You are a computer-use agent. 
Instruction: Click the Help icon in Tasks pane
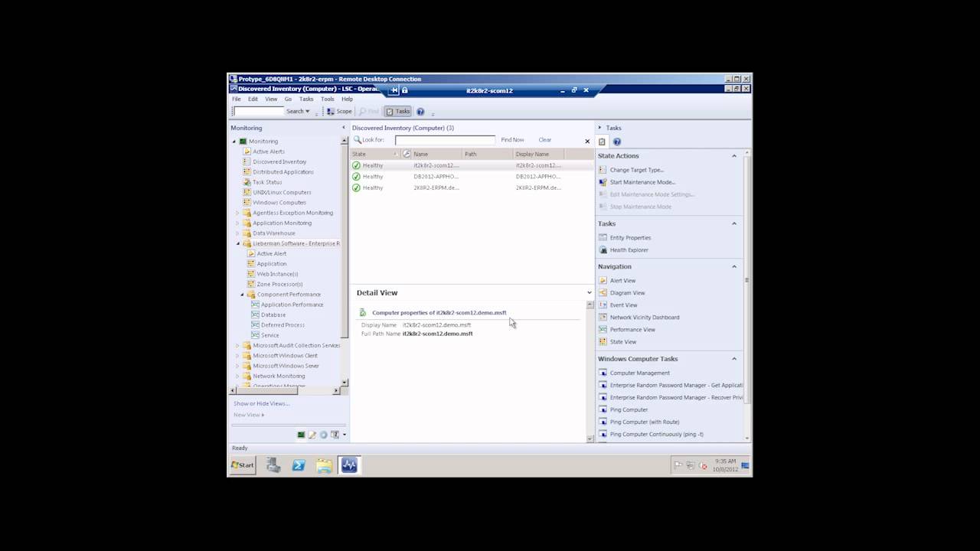pos(617,142)
